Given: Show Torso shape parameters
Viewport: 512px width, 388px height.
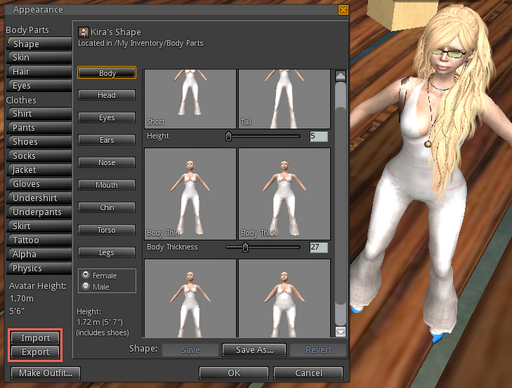Looking at the screenshot, I should click(107, 230).
